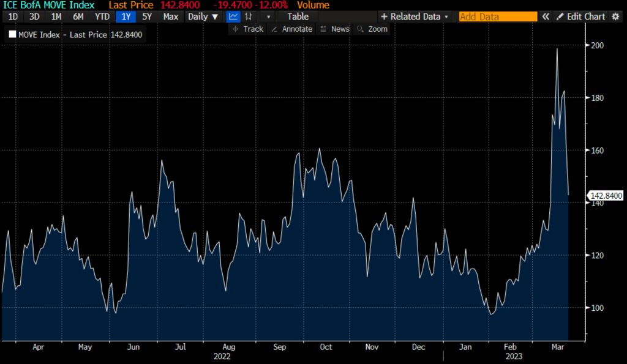This screenshot has height=364, width=627.
Task: Activate the Track crosshair tool
Action: (x=248, y=29)
